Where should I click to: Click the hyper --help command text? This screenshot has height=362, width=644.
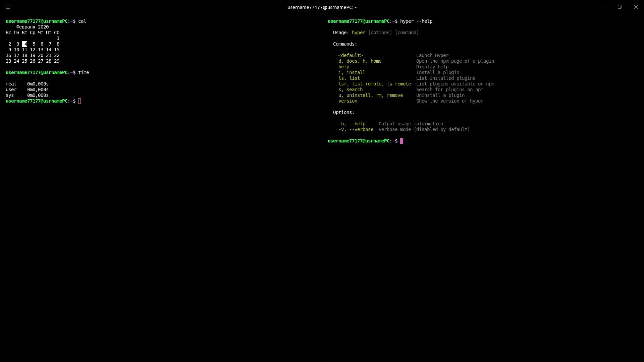(x=416, y=21)
